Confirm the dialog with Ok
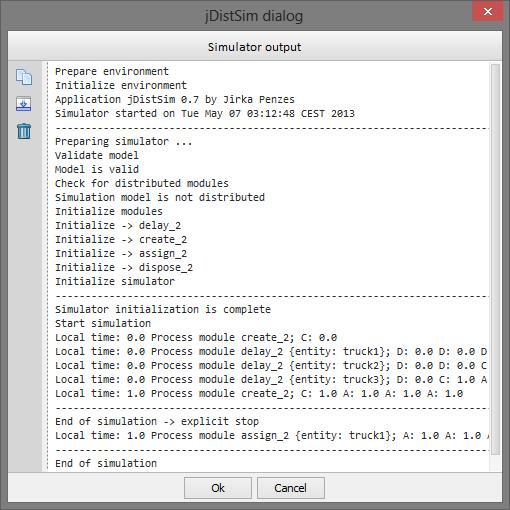Viewport: 510px width, 510px height. [218, 488]
